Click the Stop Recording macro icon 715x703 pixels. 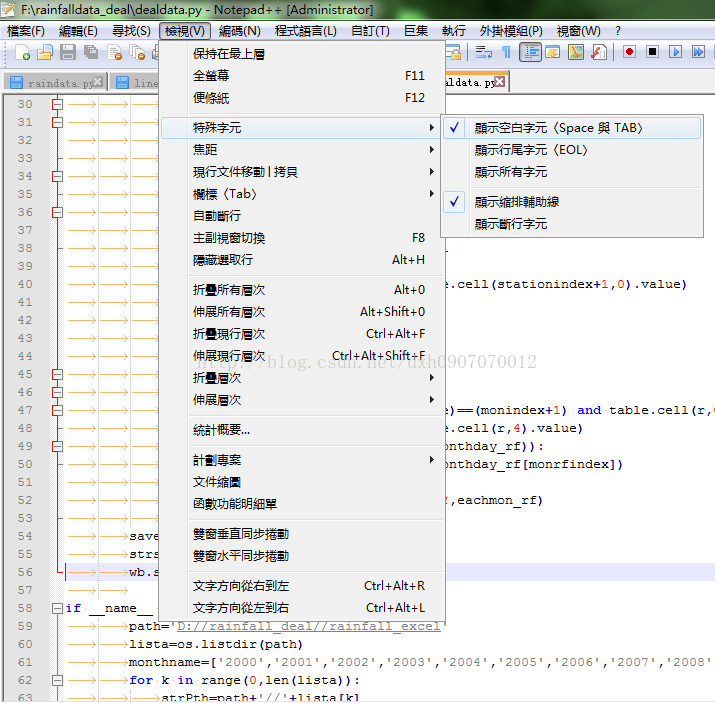pyautogui.click(x=653, y=52)
